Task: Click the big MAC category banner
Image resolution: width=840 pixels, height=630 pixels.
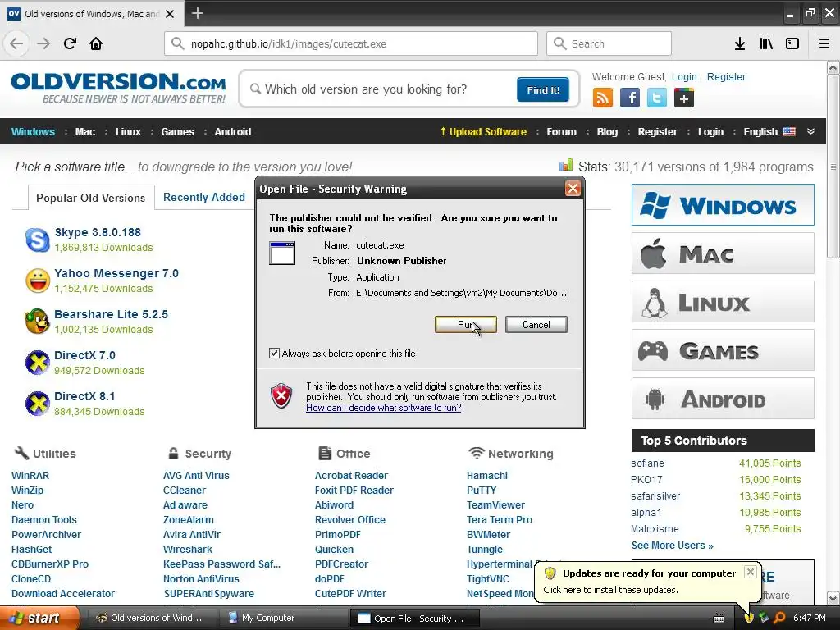Action: [723, 253]
